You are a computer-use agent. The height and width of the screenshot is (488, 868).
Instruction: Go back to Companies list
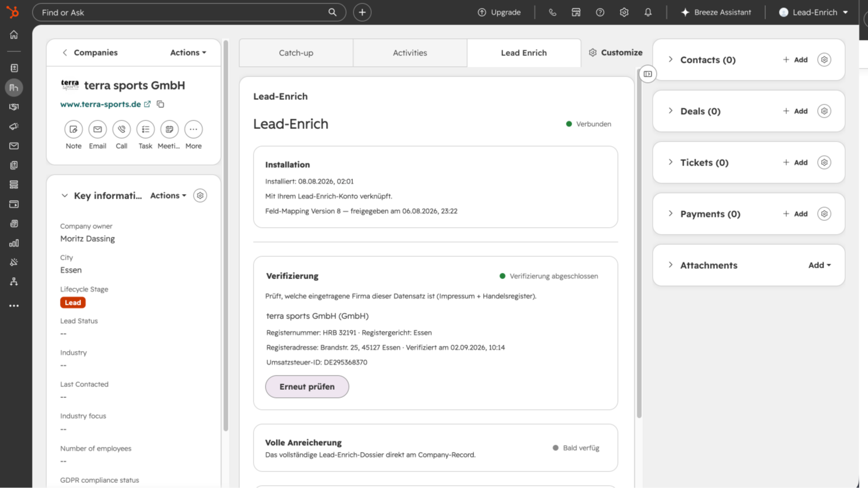tap(89, 53)
